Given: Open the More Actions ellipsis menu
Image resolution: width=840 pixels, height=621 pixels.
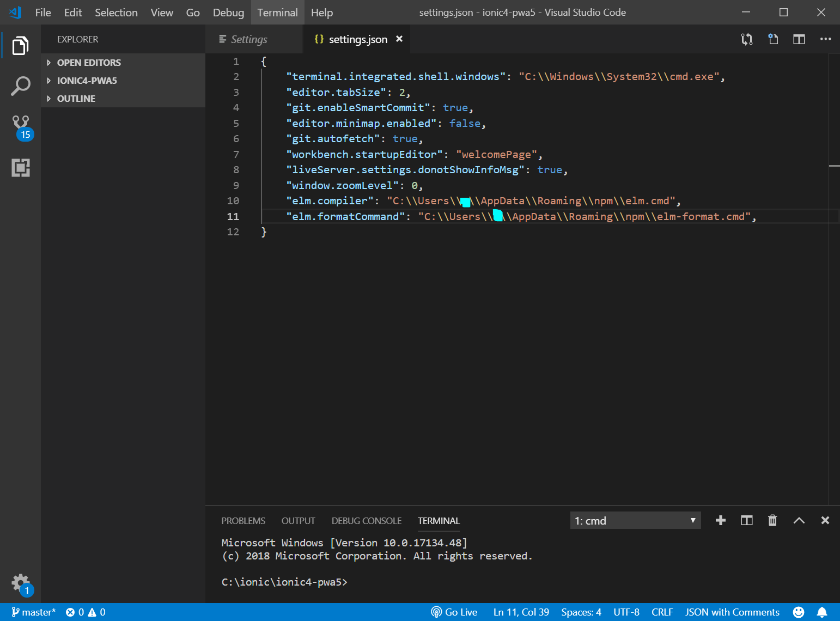Looking at the screenshot, I should [x=825, y=39].
